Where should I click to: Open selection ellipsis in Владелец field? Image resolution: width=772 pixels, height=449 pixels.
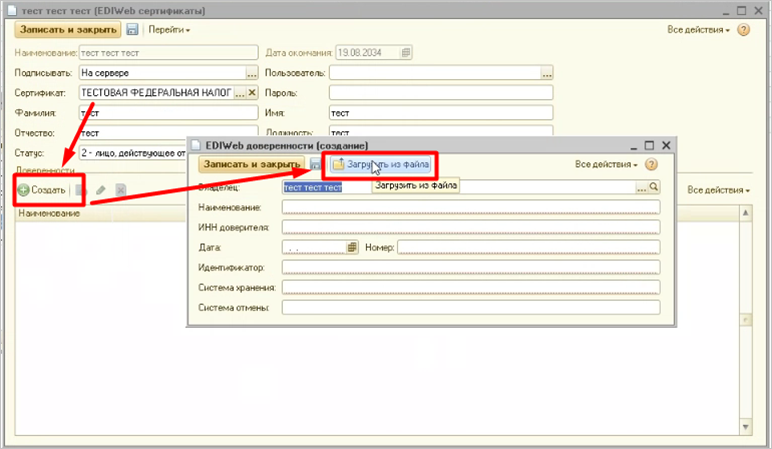[642, 187]
